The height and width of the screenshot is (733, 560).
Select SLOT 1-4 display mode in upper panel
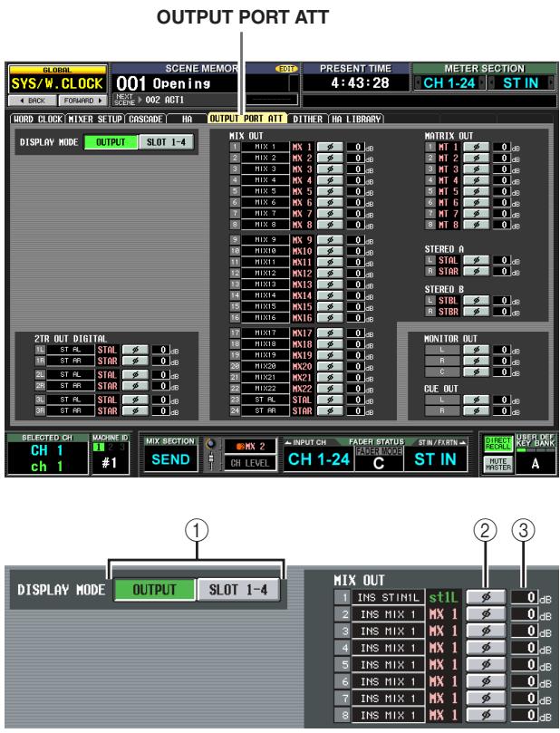tap(166, 142)
